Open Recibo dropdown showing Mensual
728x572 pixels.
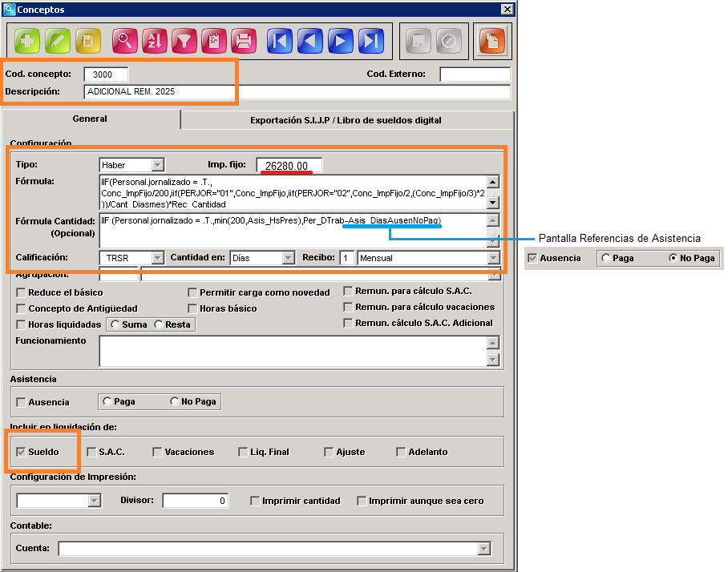point(494,257)
